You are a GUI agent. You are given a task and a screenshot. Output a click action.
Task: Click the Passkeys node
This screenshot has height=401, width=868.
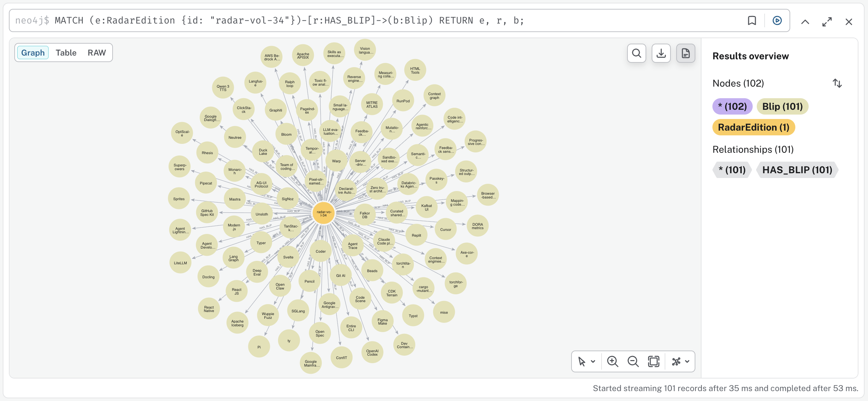[436, 180]
